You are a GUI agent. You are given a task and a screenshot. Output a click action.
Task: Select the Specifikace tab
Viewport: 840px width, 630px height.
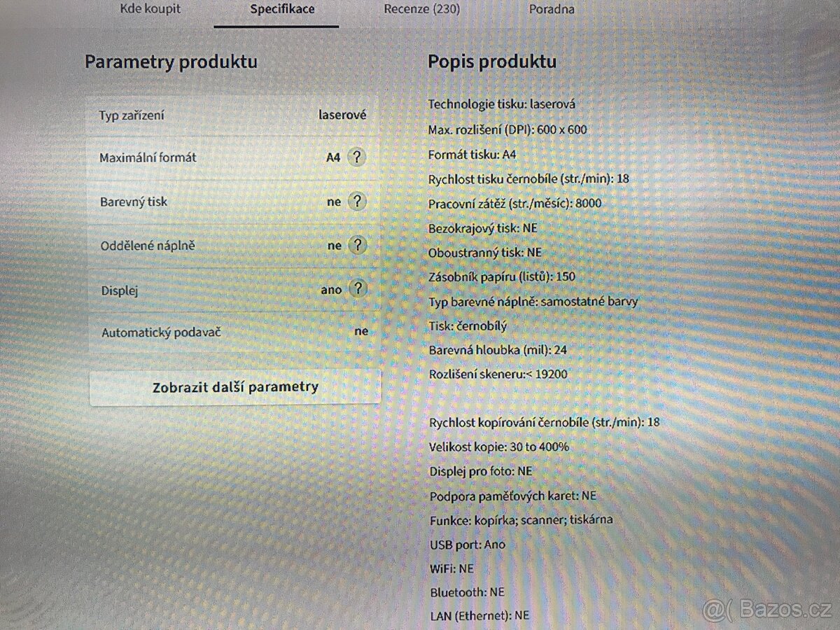pos(282,9)
